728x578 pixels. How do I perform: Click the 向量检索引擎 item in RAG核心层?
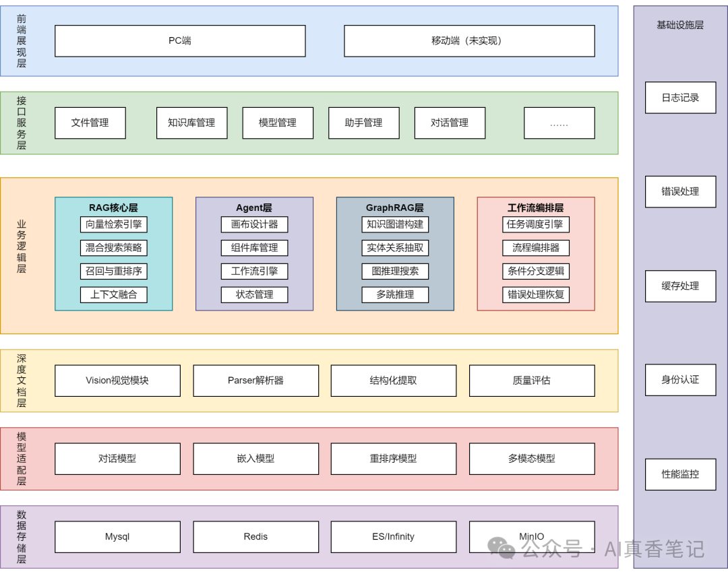tap(113, 224)
